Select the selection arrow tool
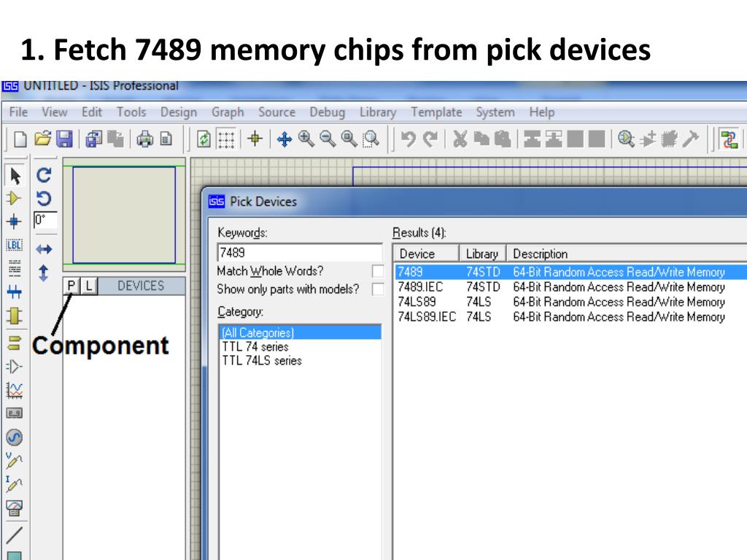747x560 pixels. (x=15, y=176)
